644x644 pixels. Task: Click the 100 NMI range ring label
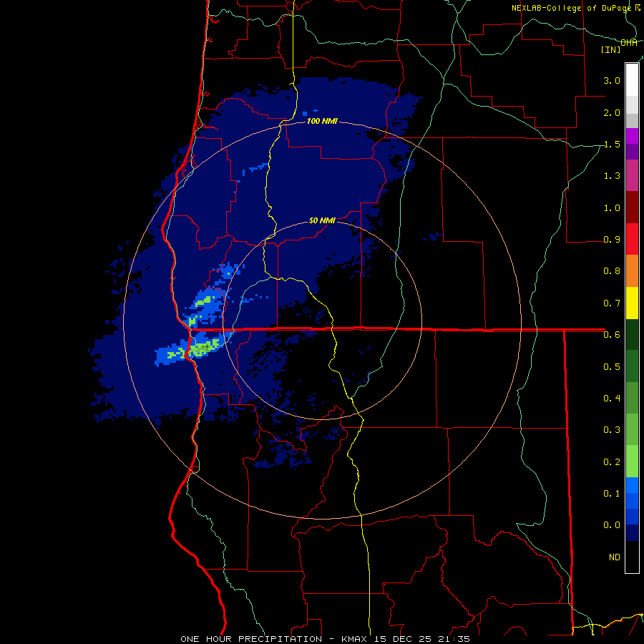click(x=322, y=121)
